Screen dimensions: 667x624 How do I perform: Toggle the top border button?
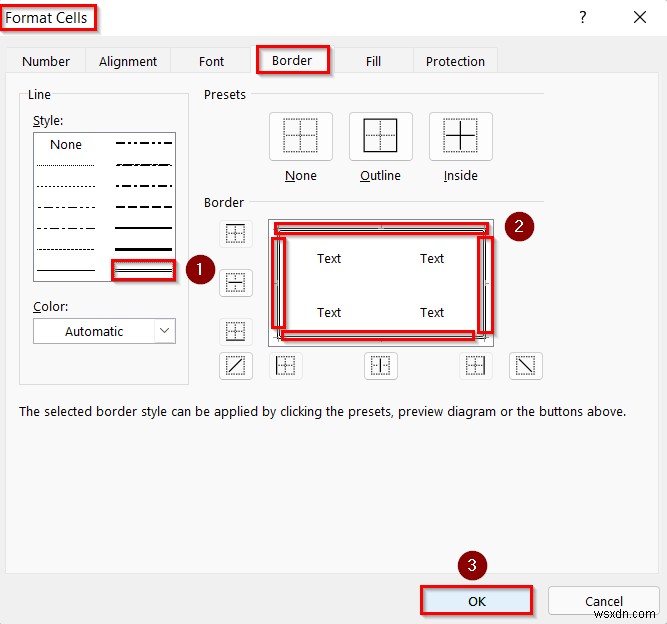[236, 234]
